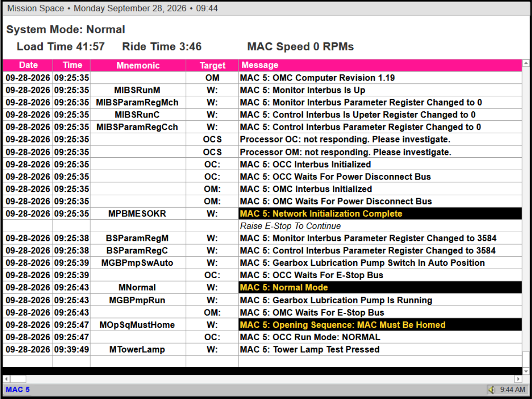Screen dimensions: 532x399
Task: Select highlighted 'Network Initialization Complete' message
Action: tap(380, 214)
